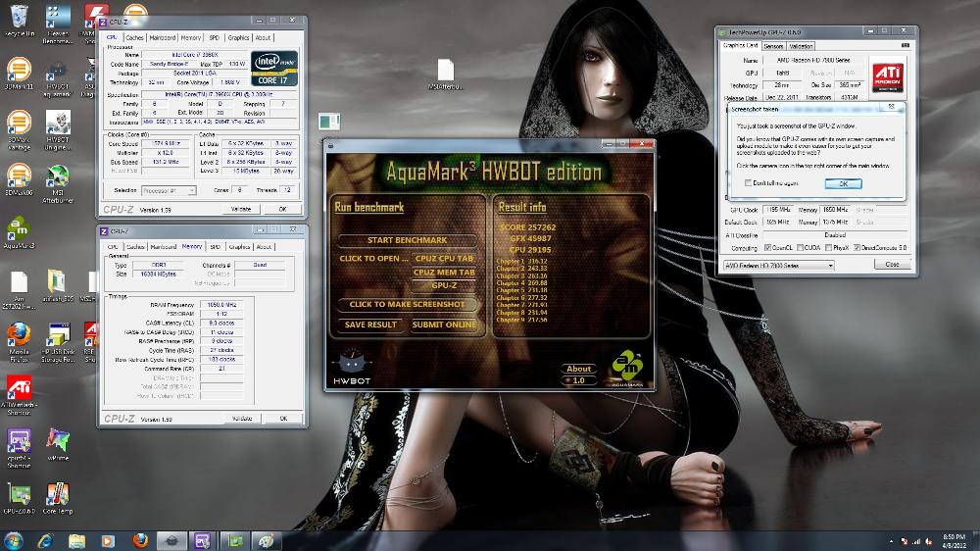Toggle the DirectCompute 5.0 checkbox
Screen dimensions: 980x551
pos(857,248)
